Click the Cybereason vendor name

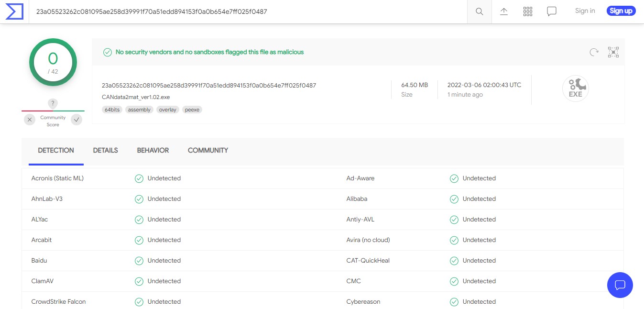(x=363, y=302)
